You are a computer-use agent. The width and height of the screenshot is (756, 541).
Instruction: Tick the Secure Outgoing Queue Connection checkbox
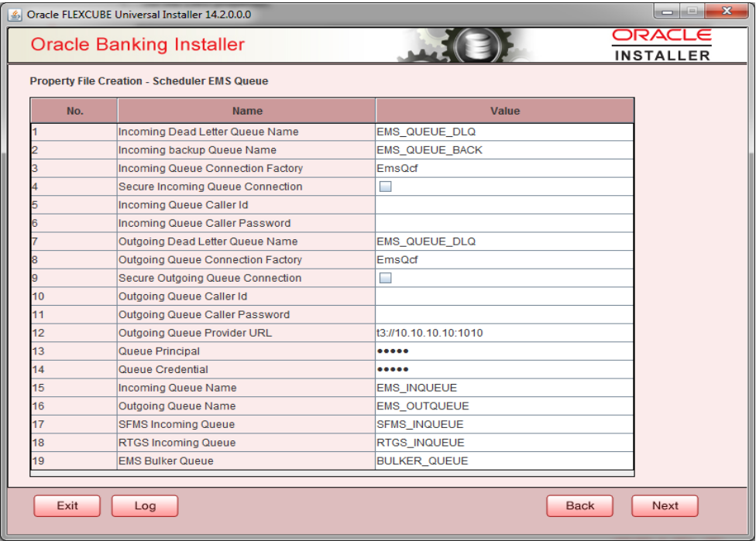click(x=385, y=278)
